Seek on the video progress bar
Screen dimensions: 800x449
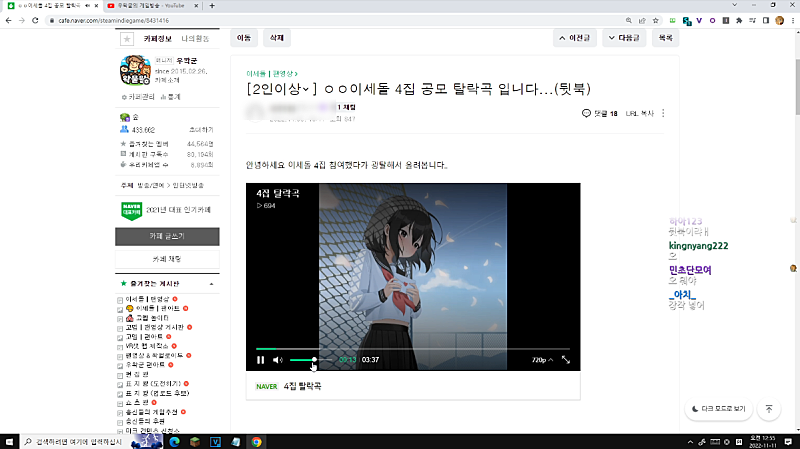click(x=413, y=349)
